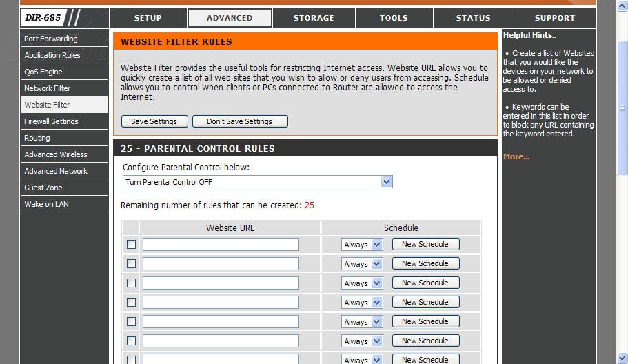Screen dimensions: 628x364
Task: Select Port Forwarding in the sidebar
Action: click(x=51, y=39)
